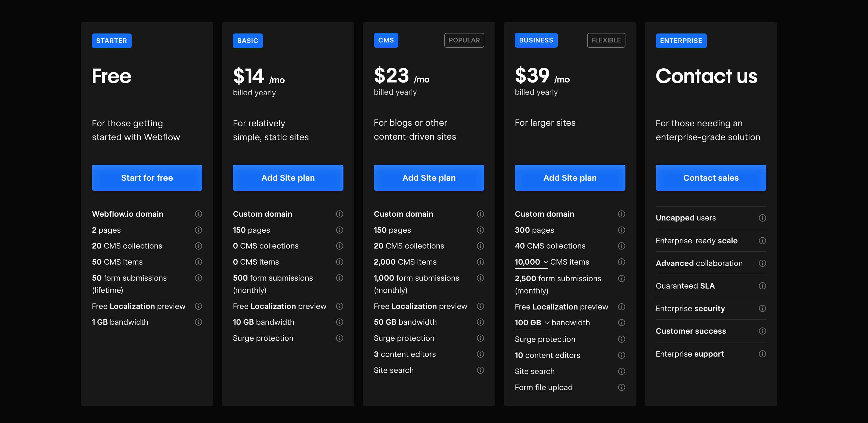Add Site plan for Basic tier
Screen dimensions: 868x423
point(288,178)
